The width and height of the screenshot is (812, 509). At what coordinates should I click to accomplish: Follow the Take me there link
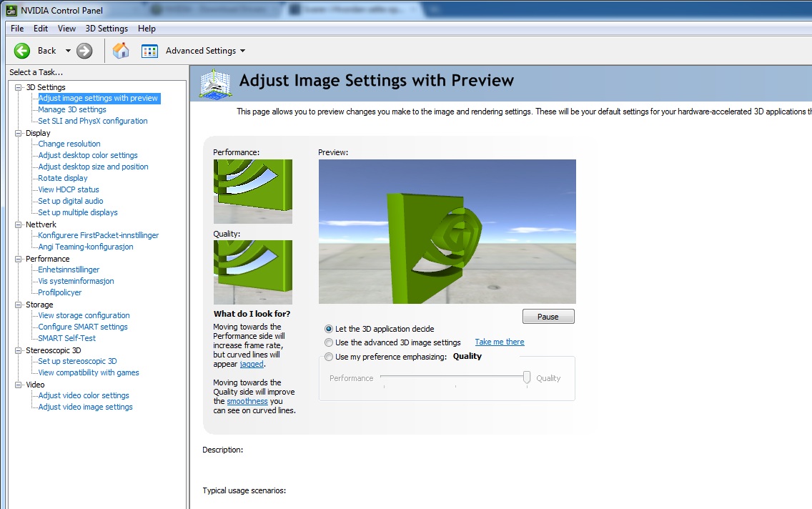pyautogui.click(x=500, y=342)
